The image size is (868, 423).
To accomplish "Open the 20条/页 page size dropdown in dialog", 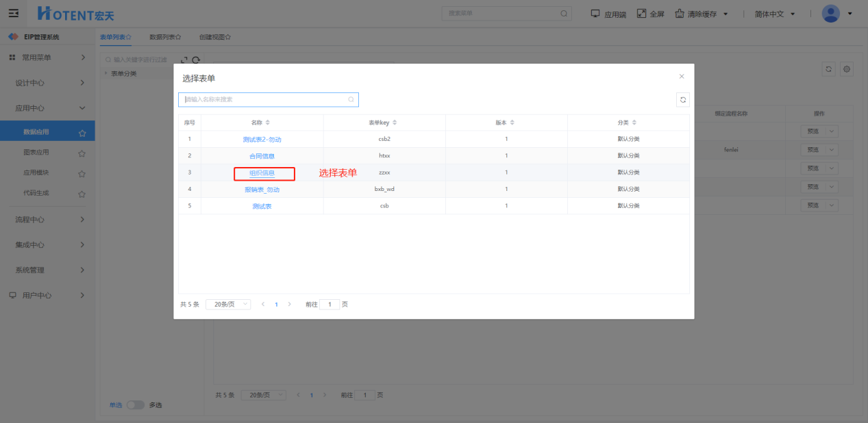I will (228, 305).
